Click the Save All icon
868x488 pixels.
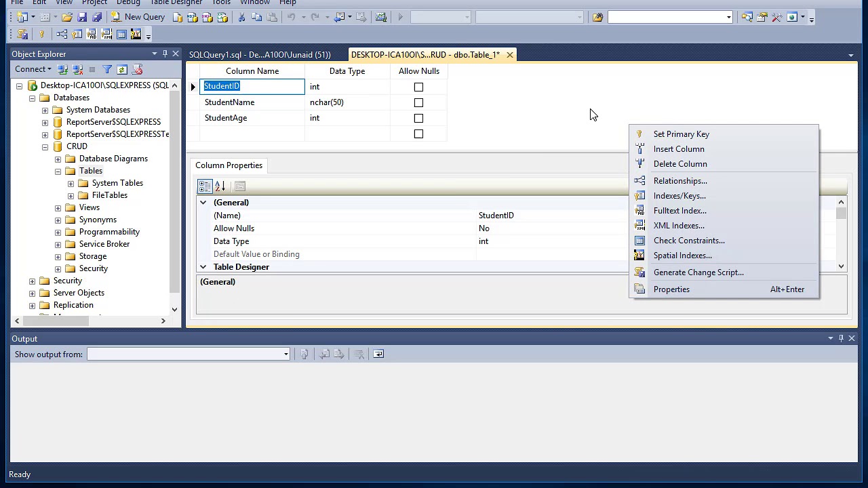tap(96, 17)
